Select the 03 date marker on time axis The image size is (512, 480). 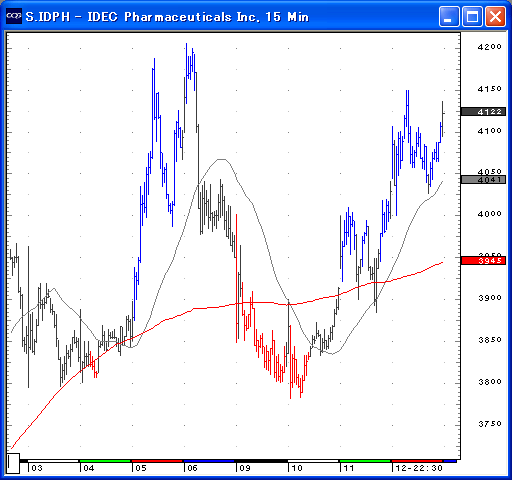coord(37,468)
